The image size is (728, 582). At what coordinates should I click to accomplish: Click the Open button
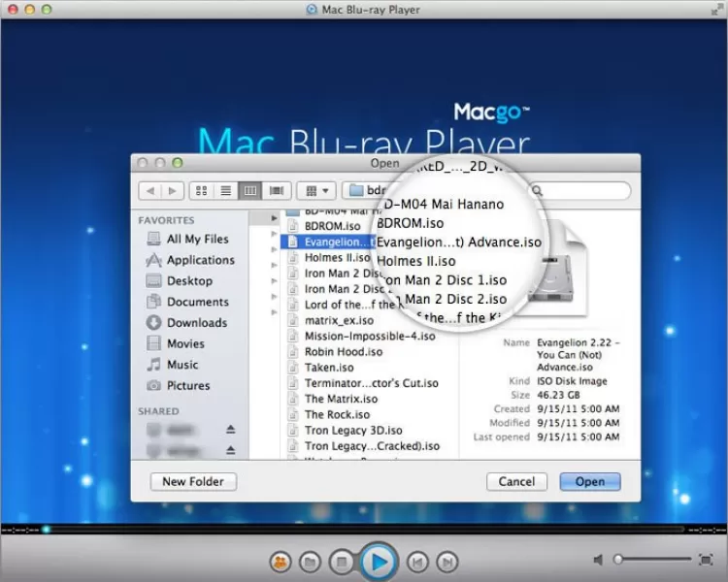tap(590, 482)
